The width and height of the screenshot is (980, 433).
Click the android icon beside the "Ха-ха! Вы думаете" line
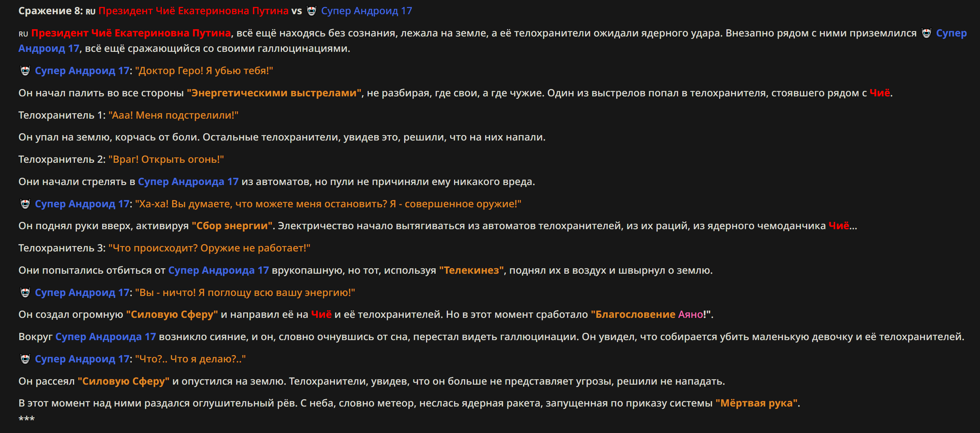[25, 204]
